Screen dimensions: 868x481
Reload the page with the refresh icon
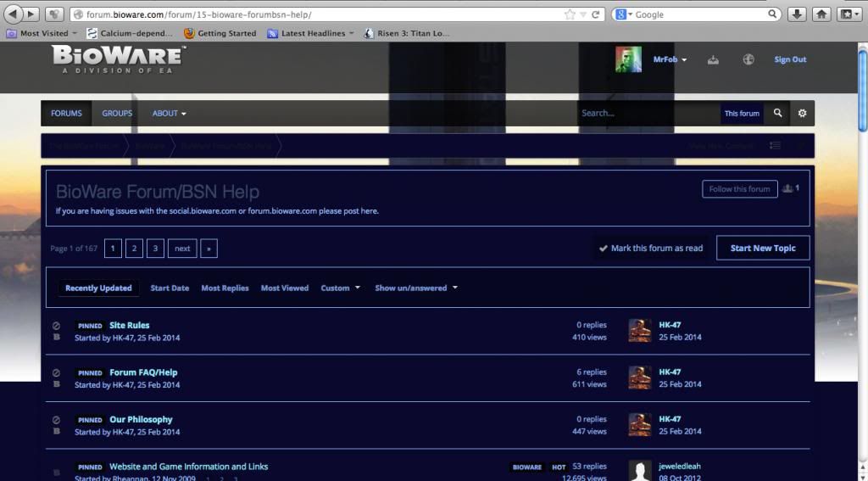tap(596, 14)
